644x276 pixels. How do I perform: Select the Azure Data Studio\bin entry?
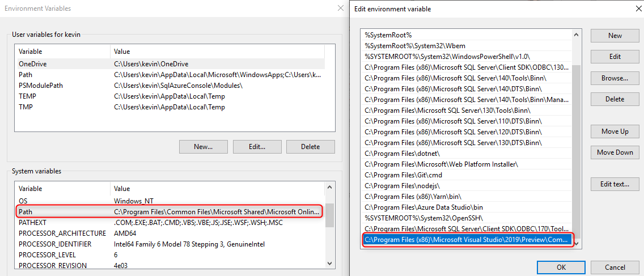[x=466, y=207]
